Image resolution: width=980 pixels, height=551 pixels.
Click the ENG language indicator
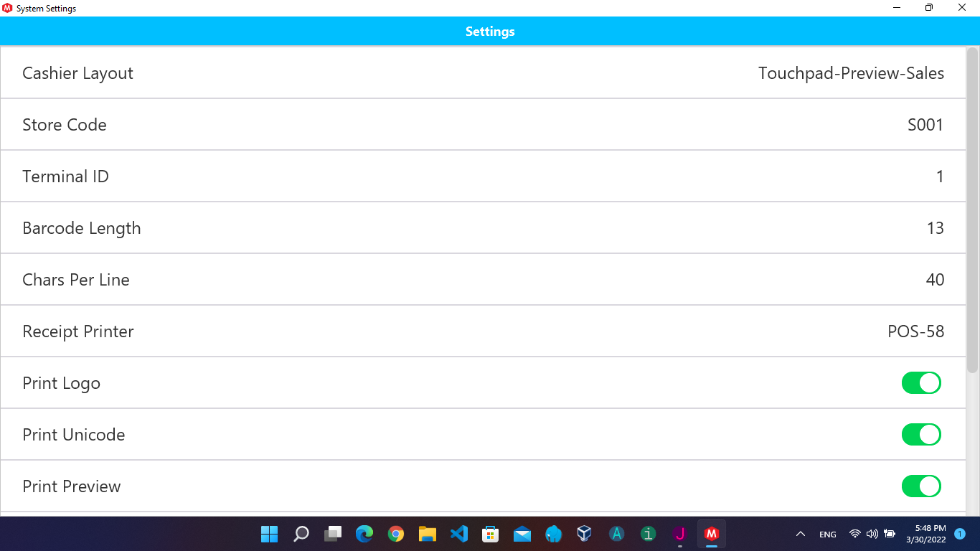tap(828, 534)
